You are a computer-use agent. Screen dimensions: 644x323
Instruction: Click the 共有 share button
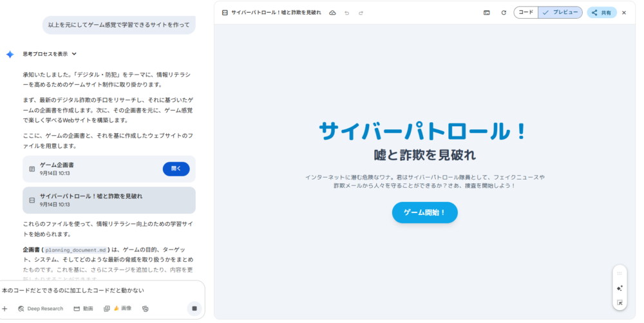coord(601,12)
